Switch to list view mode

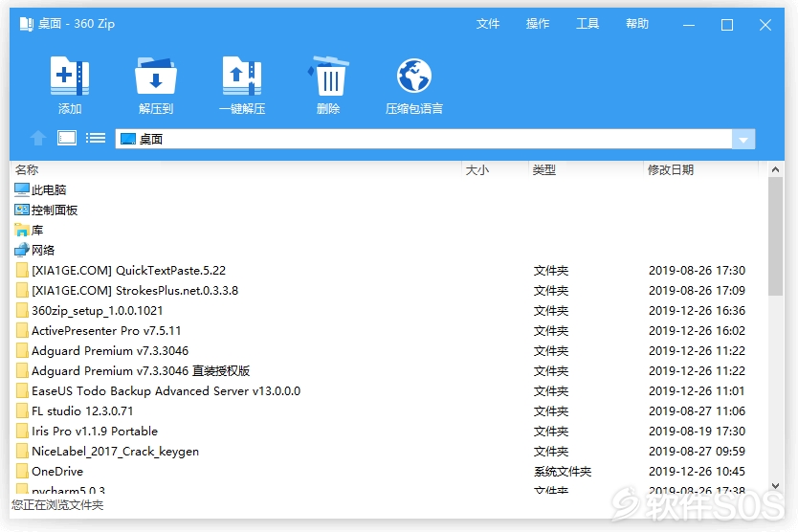point(96,138)
